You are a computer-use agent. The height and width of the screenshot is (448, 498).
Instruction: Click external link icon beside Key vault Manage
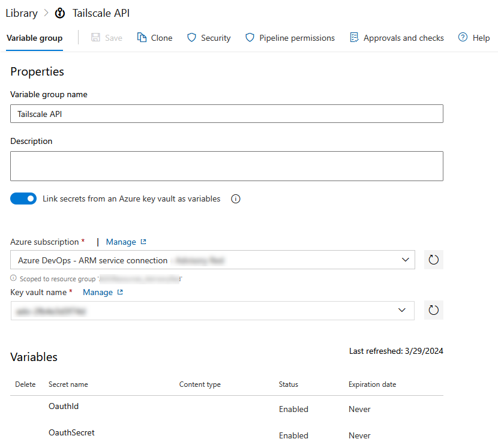point(120,292)
